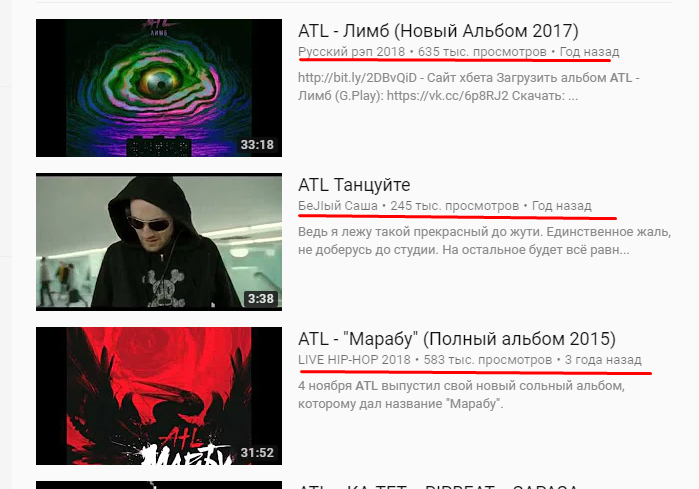This screenshot has height=489, width=699.
Task: Click the 3:38 duration badge
Action: coord(261,299)
